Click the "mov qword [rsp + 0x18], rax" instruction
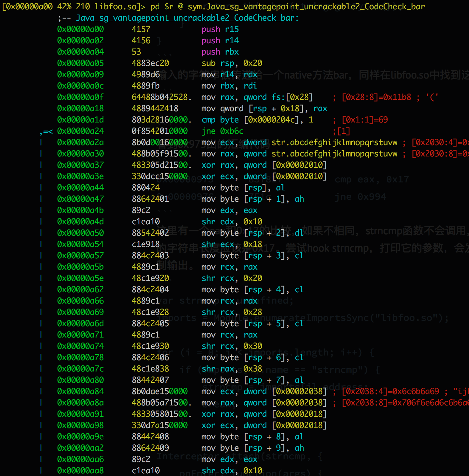This screenshot has width=469, height=476. click(x=264, y=109)
